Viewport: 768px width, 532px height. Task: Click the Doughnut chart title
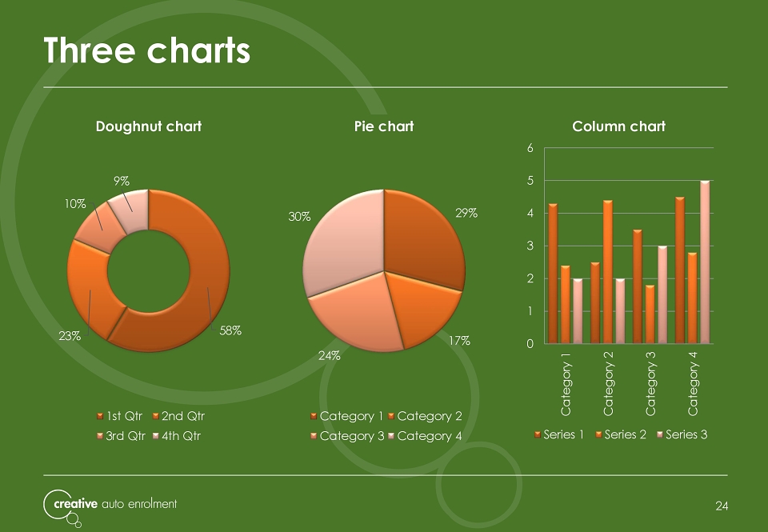coord(149,126)
